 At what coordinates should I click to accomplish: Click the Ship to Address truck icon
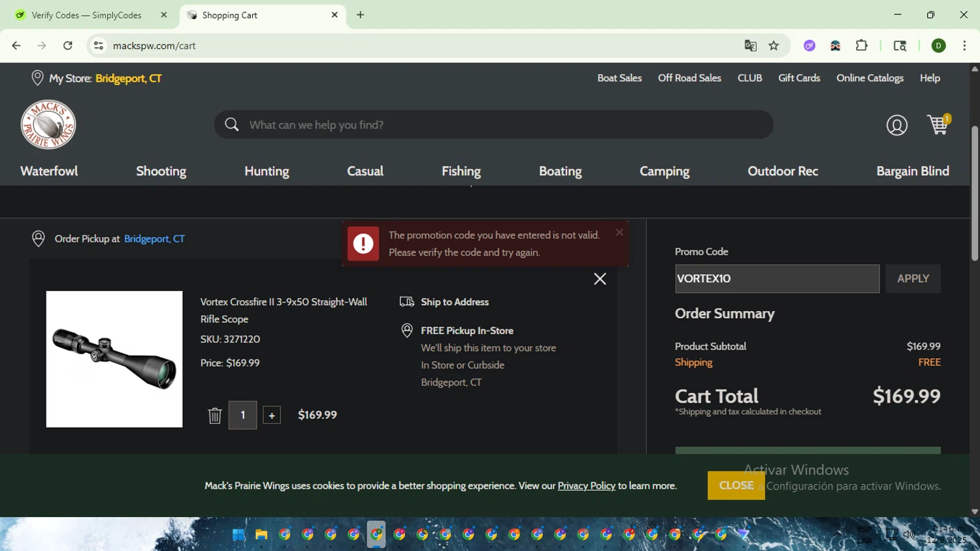[407, 302]
